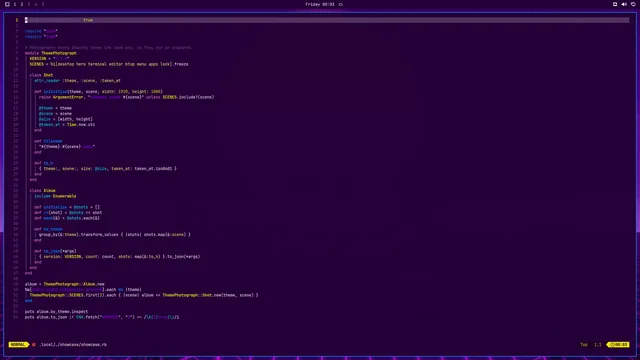Switch to workspace 5
Image resolution: width=640 pixels, height=360 pixels.
click(42, 4)
